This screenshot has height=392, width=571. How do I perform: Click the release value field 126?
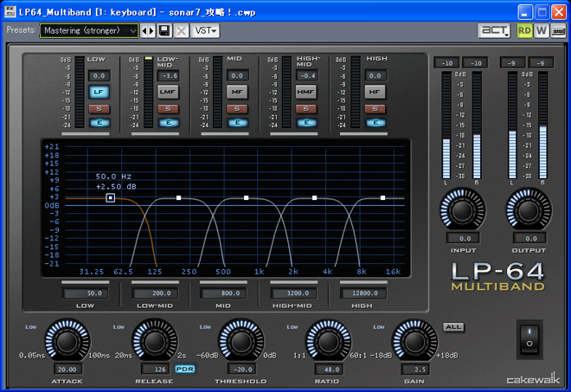[x=156, y=369]
